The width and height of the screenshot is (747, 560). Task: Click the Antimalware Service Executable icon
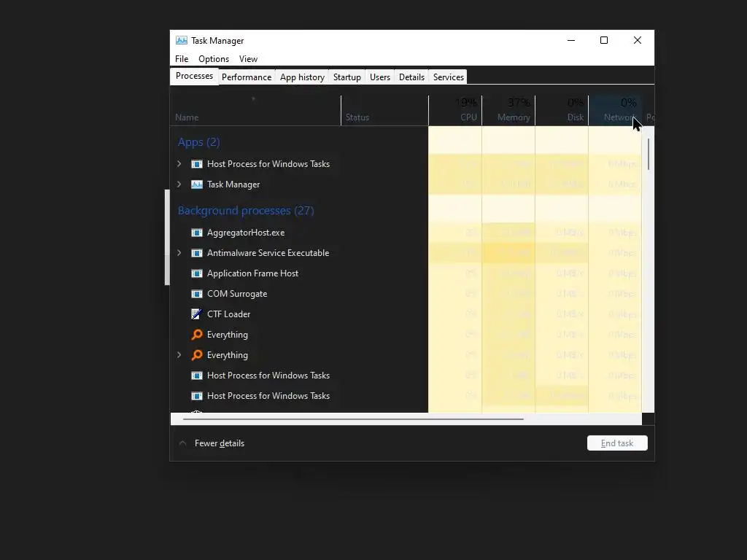[x=197, y=253]
